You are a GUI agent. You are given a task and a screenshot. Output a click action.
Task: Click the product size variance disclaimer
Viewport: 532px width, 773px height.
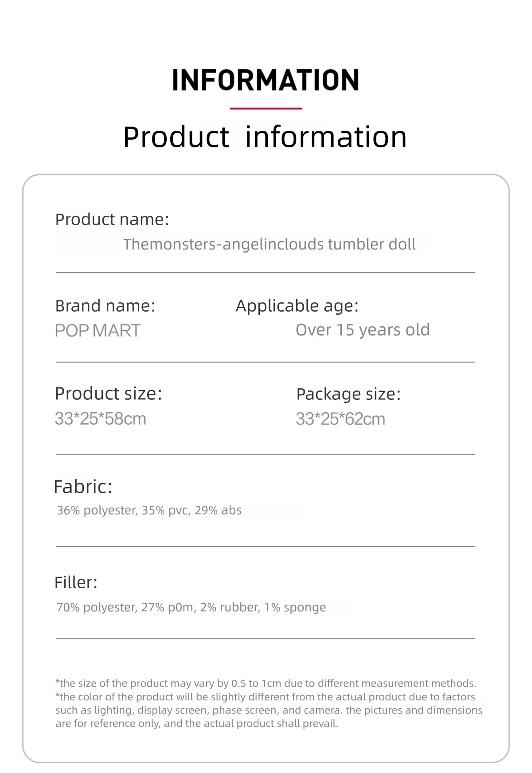point(266,683)
